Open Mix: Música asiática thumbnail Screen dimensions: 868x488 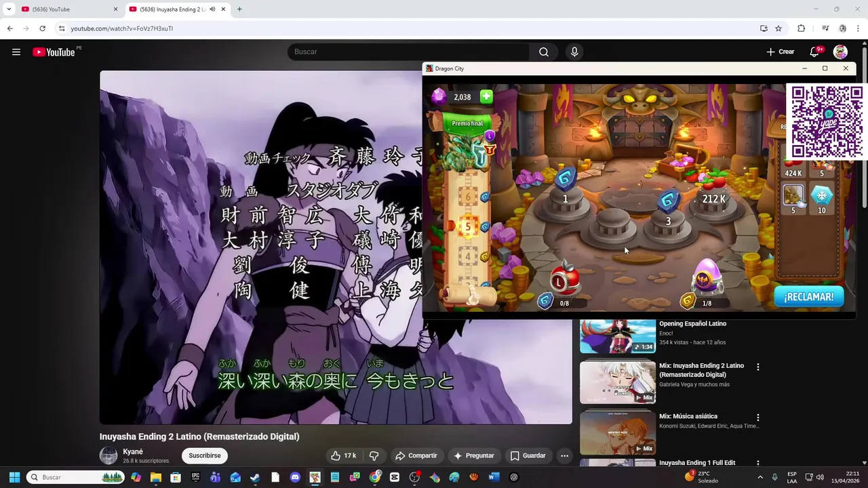click(x=618, y=432)
